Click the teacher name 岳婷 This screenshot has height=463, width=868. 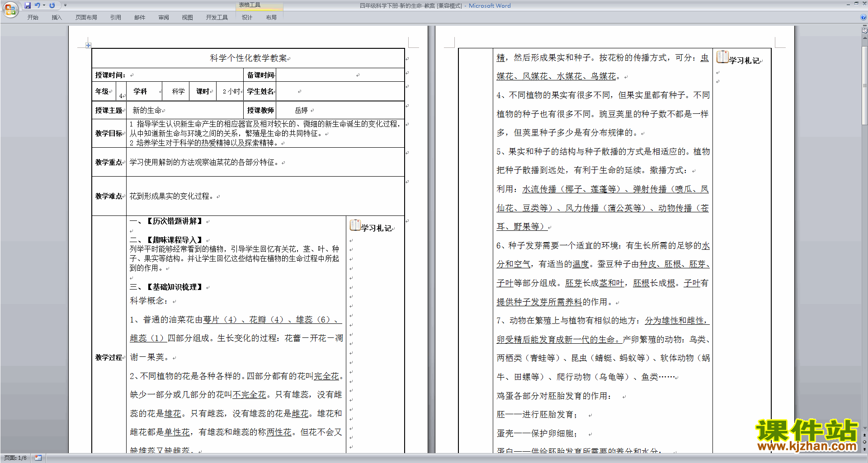(302, 110)
